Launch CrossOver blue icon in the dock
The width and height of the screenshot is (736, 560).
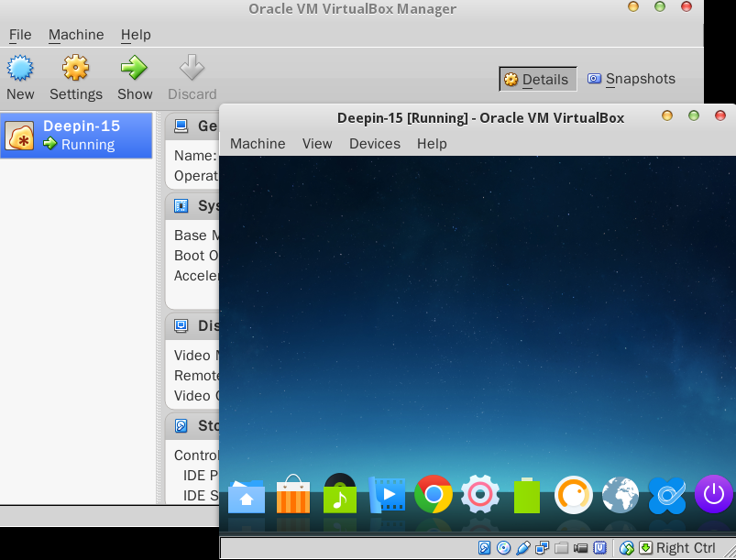tap(667, 496)
